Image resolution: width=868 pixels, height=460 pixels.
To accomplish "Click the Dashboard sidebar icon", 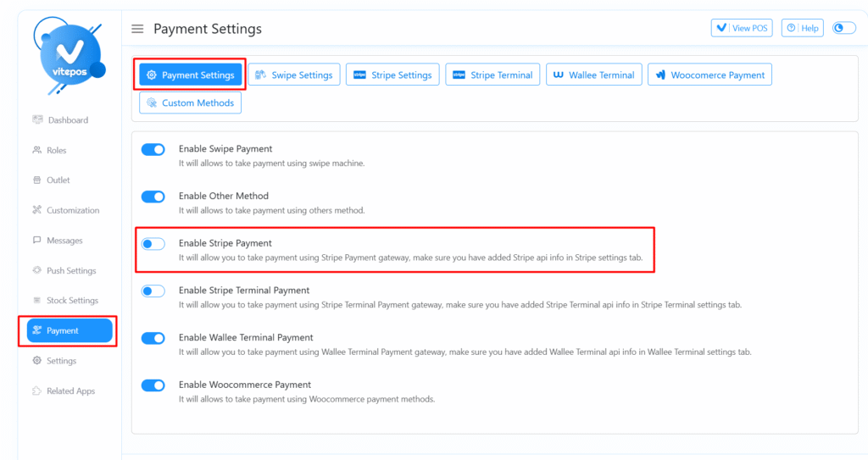I will 37,119.
